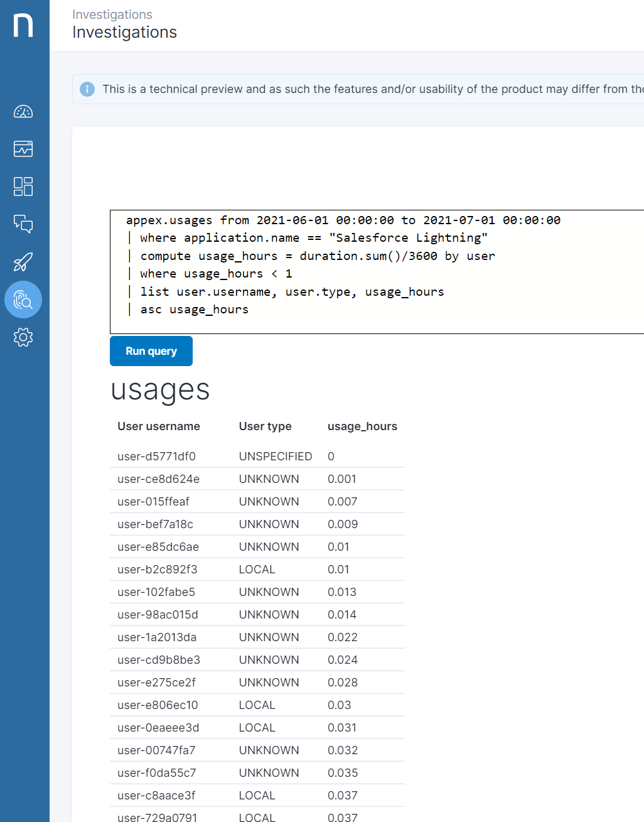Open the chat bubbles engagement icon
This screenshot has width=644, height=822.
pyautogui.click(x=23, y=224)
